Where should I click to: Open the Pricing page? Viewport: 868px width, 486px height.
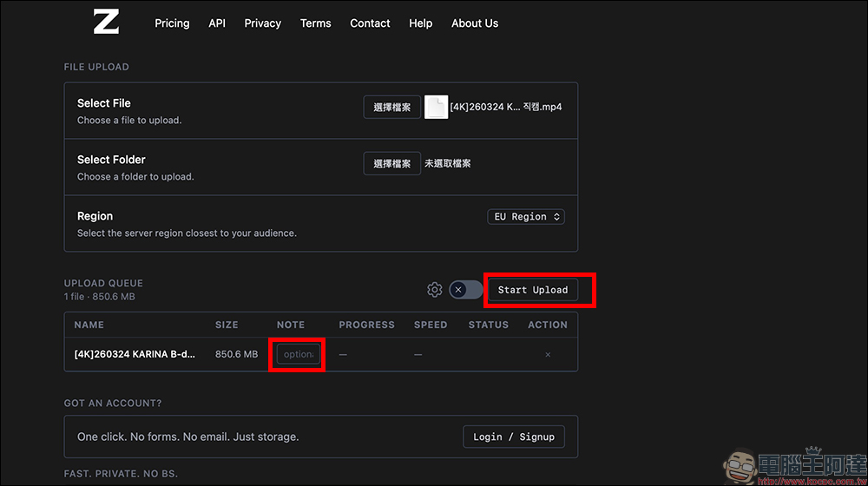(x=172, y=23)
